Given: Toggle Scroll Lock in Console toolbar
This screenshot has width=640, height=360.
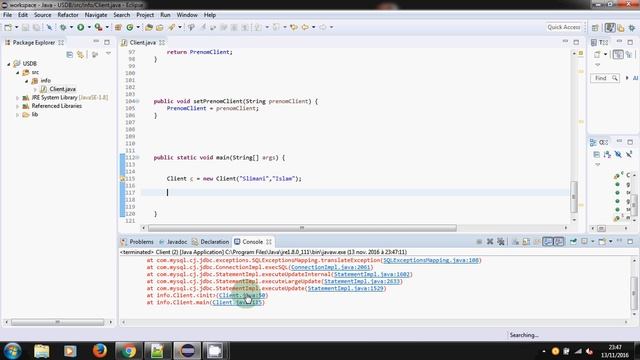Looking at the screenshot, I should pos(526,242).
